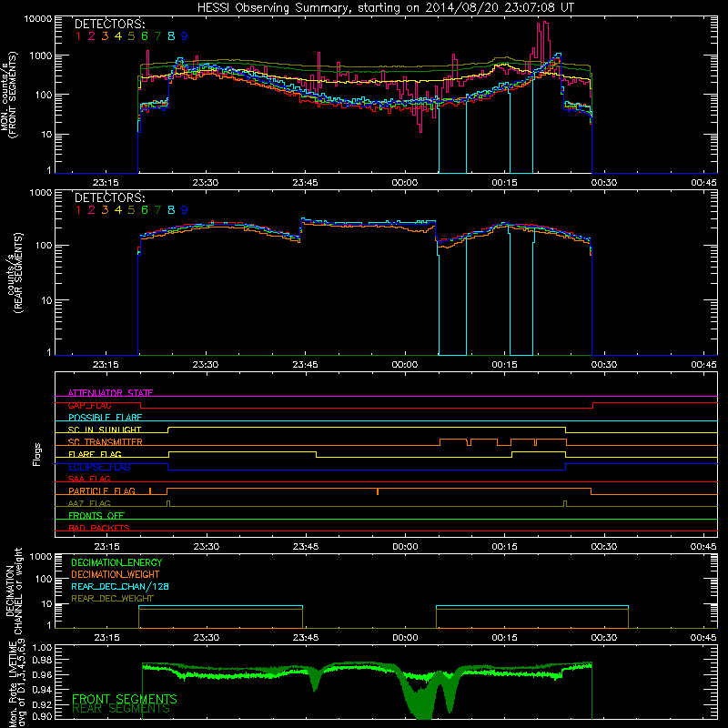Click the DECIMATION_ENERGY legend entry
728x728 pixels.
click(116, 562)
